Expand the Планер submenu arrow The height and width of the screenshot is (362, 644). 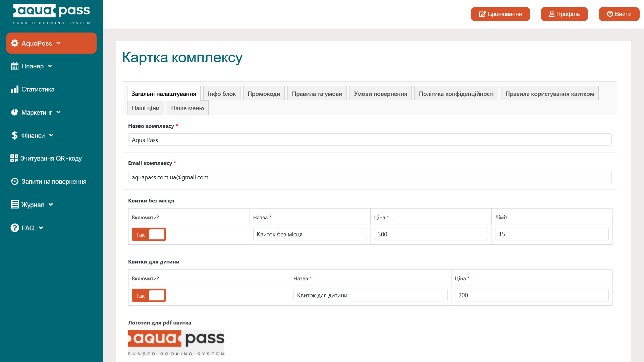[50, 66]
